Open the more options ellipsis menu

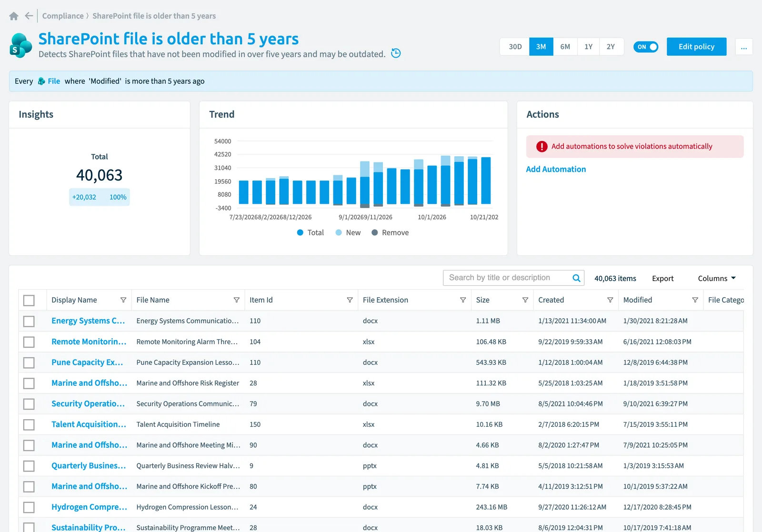tap(744, 47)
